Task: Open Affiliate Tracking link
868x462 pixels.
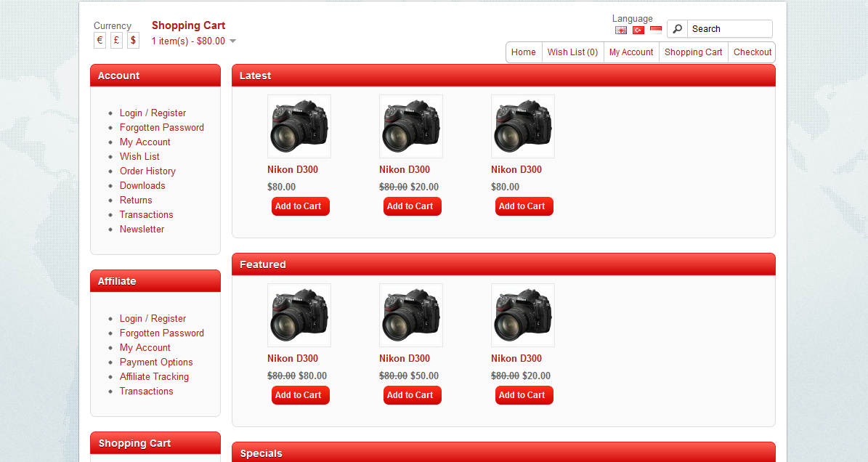Action: pyautogui.click(x=154, y=377)
